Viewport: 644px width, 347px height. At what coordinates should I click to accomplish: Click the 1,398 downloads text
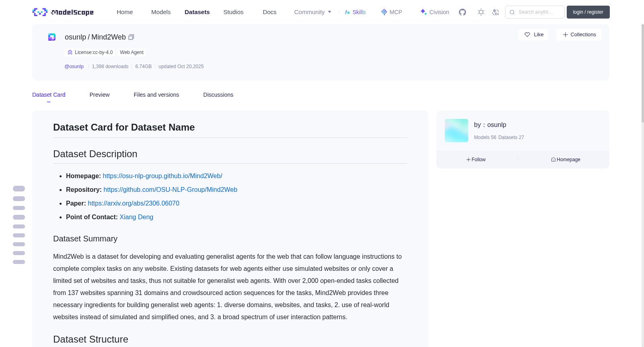pos(110,66)
